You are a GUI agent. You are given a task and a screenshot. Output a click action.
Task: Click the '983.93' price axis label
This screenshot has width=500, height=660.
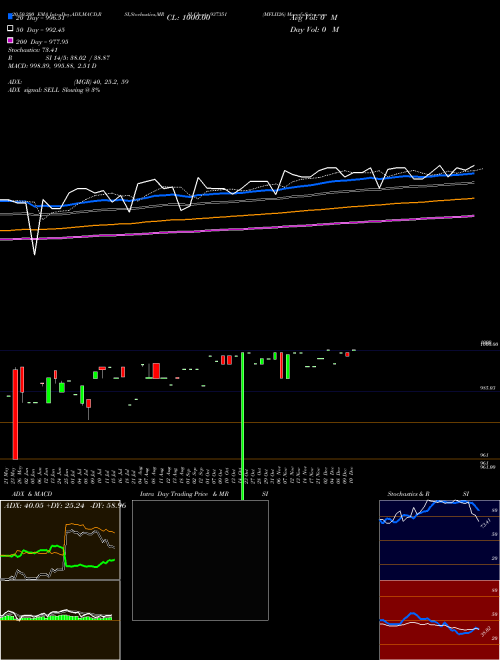tap(488, 388)
